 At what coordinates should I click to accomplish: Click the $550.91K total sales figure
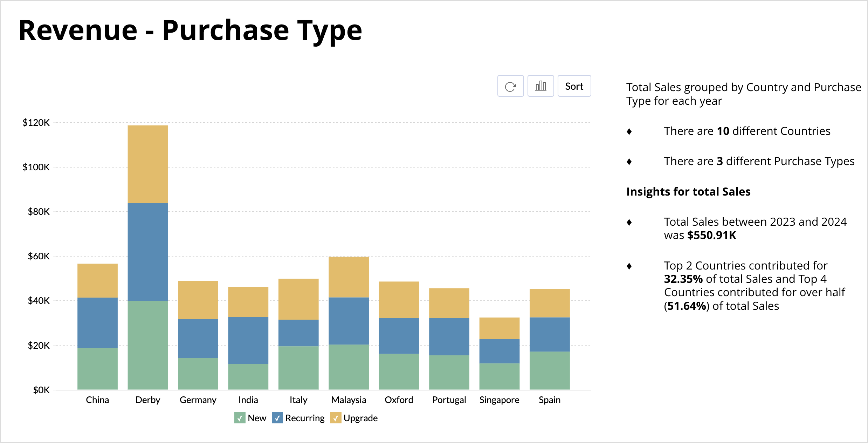click(711, 235)
